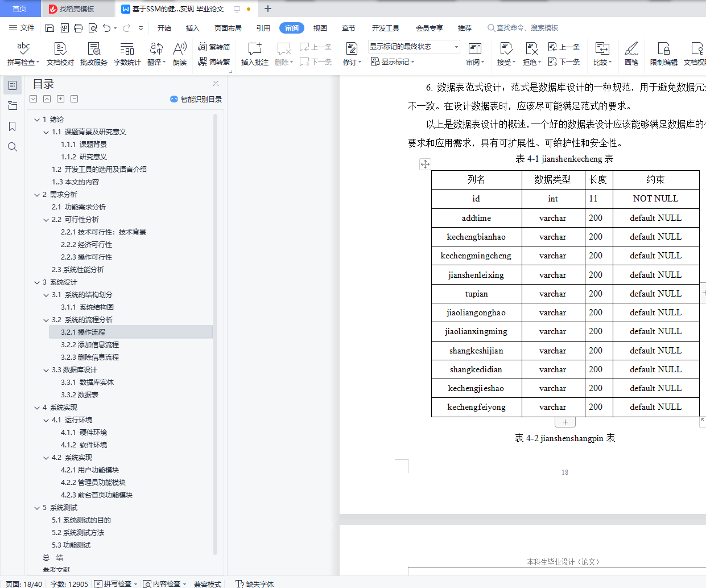Click the table move handle icon
Screen dimensions: 706x588
(425, 165)
